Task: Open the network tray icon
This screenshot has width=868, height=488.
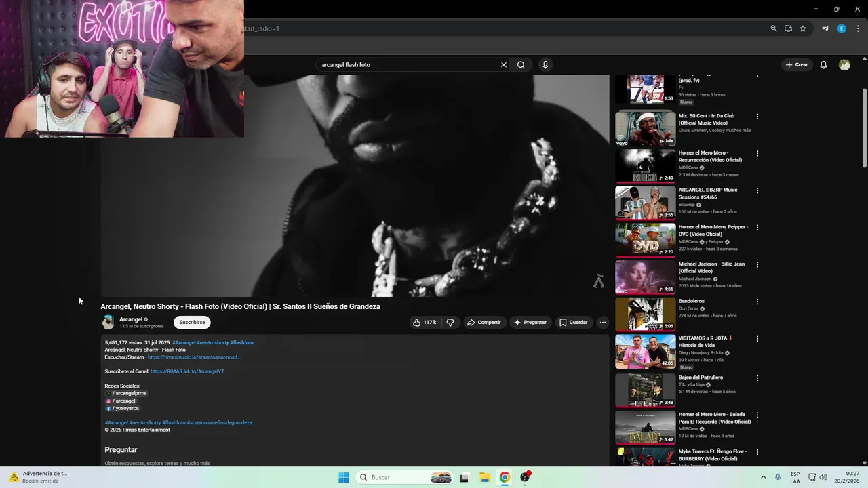Action: coord(812,477)
